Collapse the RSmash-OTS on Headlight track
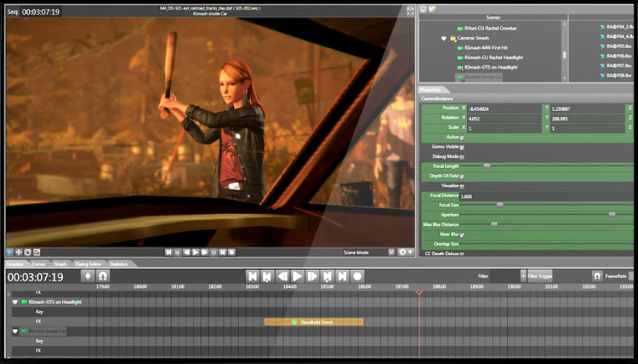The image size is (638, 364). 15,301
